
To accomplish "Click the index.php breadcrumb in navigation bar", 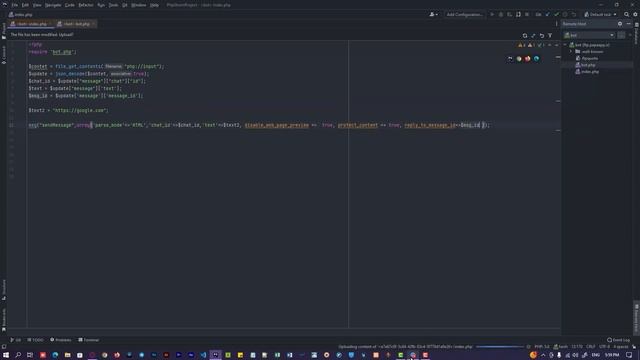I will coord(20,15).
